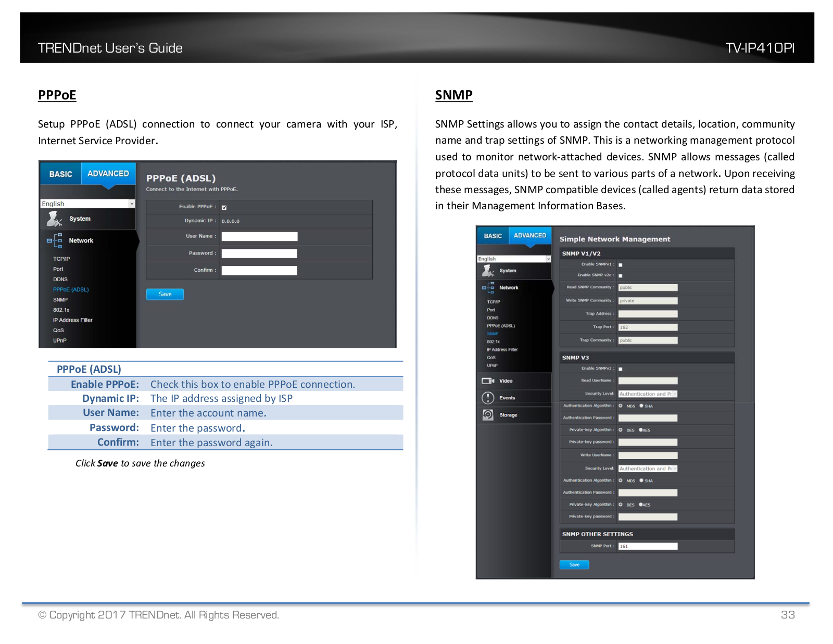Click the Dynamic IP value 0.0.0.0

click(x=231, y=221)
